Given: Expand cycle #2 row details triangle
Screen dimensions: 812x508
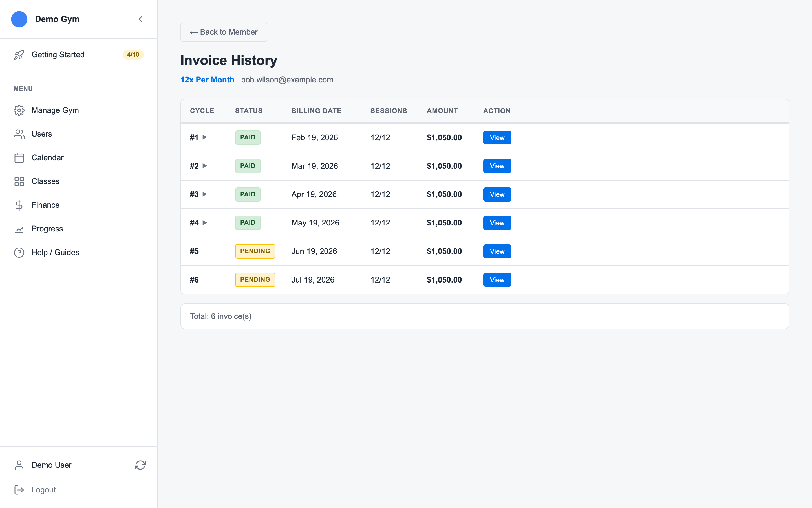Looking at the screenshot, I should tap(205, 166).
